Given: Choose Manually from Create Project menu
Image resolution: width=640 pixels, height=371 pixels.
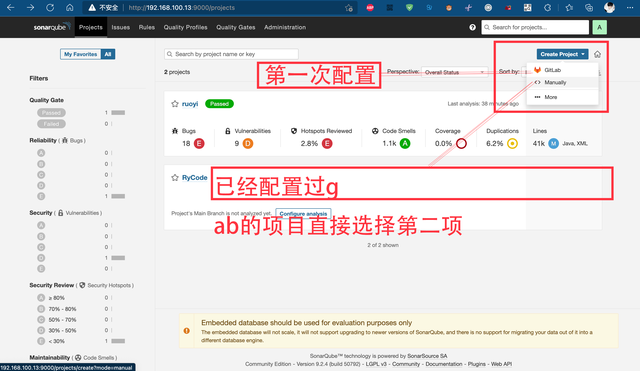Looking at the screenshot, I should pos(562,82).
